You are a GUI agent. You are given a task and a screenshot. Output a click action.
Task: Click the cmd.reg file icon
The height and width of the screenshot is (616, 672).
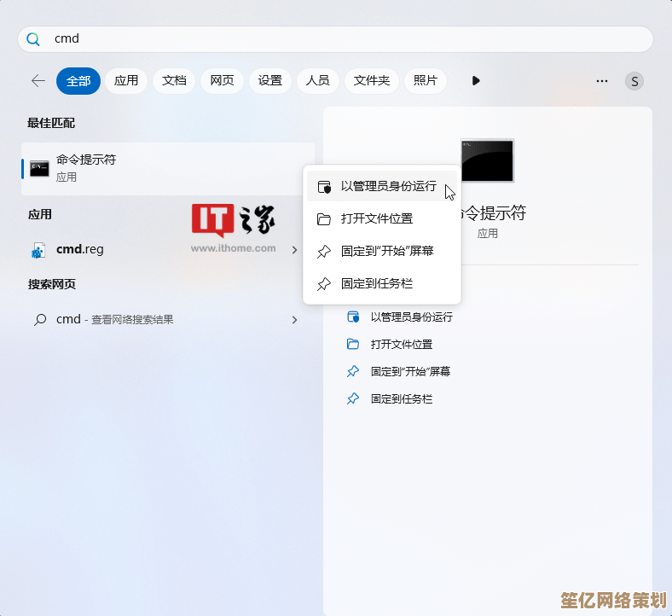point(38,250)
